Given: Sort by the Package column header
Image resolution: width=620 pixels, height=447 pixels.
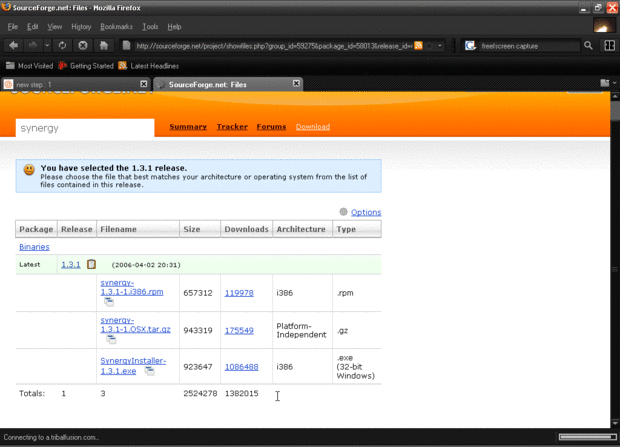Looking at the screenshot, I should 36,229.
